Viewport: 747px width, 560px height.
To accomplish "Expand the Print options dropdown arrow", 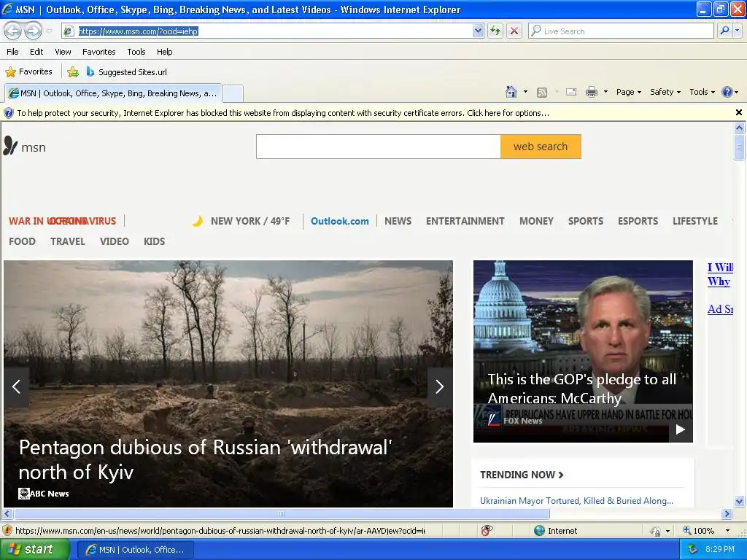I will (605, 92).
